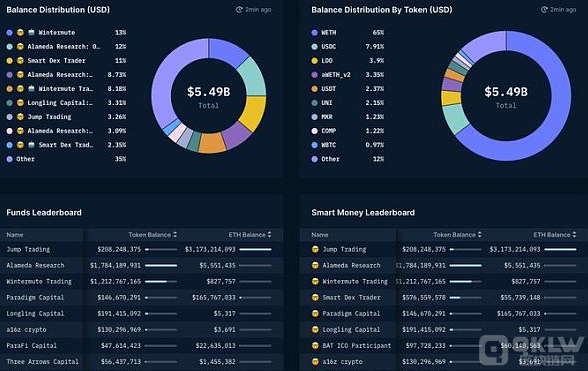Click the emoji icon in the Wintermute Tra.. 8.18% legend row
Screen dimensions: 588x371
coord(20,89)
